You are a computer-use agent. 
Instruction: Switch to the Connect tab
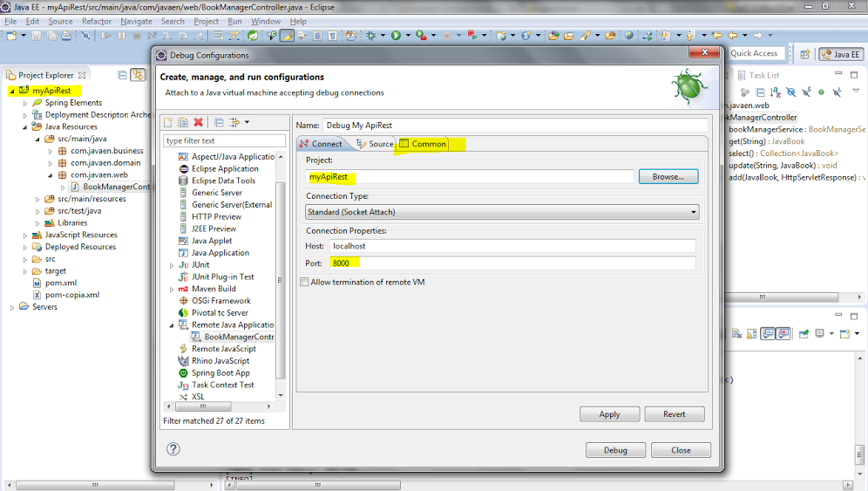click(x=321, y=144)
